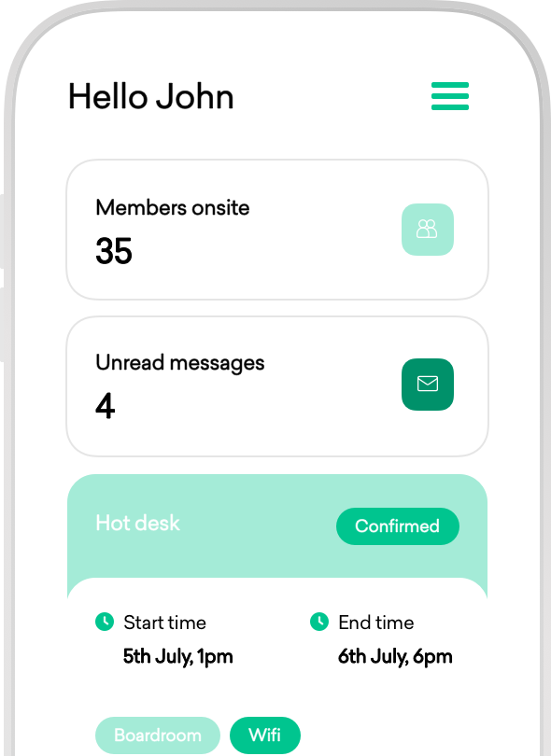Tap the Boardroom tag
Image resolution: width=551 pixels, height=756 pixels.
pyautogui.click(x=158, y=735)
